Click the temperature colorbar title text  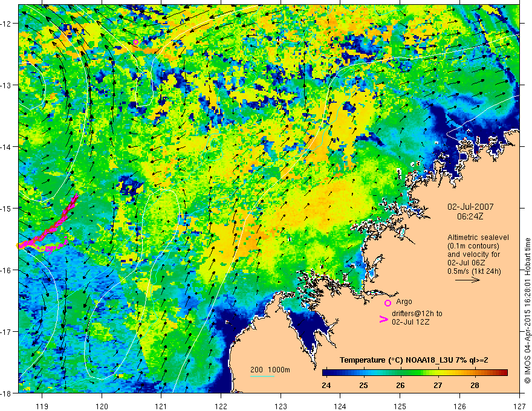414,360
